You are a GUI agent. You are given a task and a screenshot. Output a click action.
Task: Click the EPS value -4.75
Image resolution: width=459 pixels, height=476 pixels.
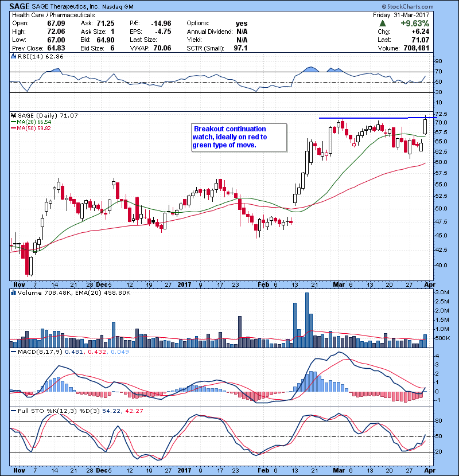click(x=163, y=32)
